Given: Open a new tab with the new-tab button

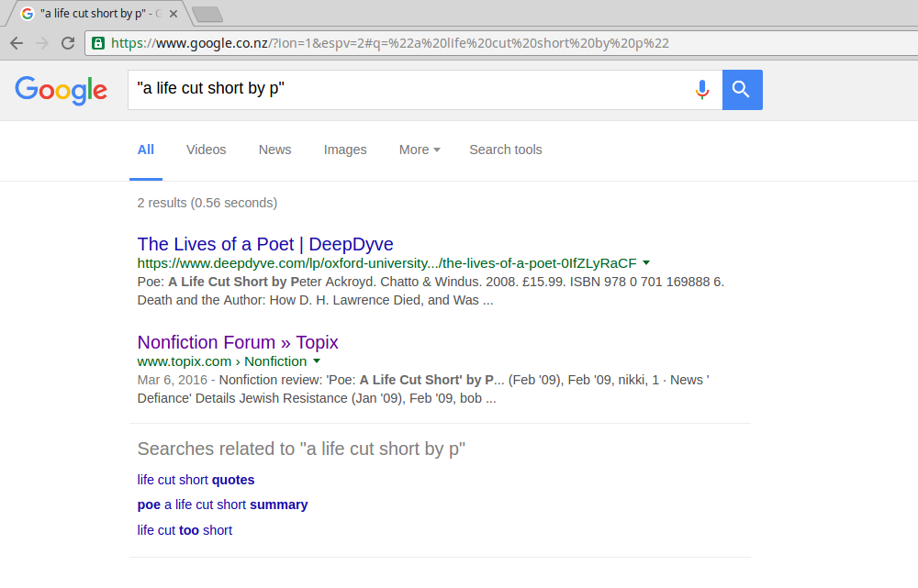Looking at the screenshot, I should pos(207,14).
